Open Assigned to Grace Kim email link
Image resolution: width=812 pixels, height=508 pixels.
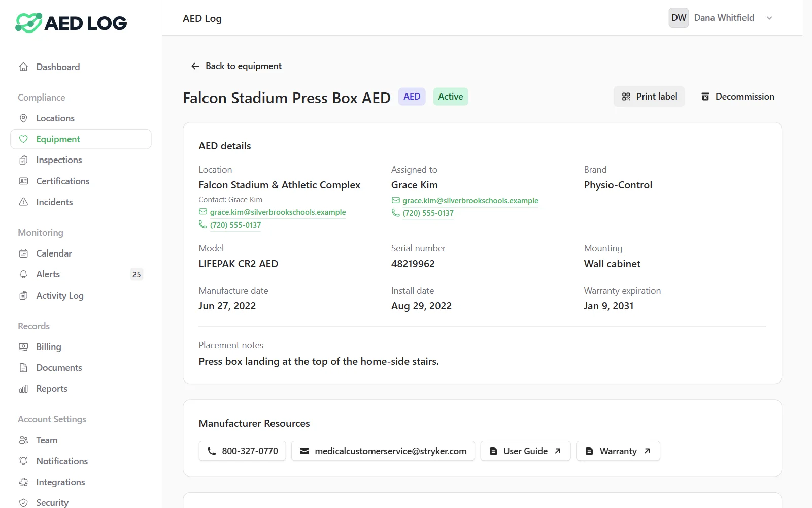[470, 201]
